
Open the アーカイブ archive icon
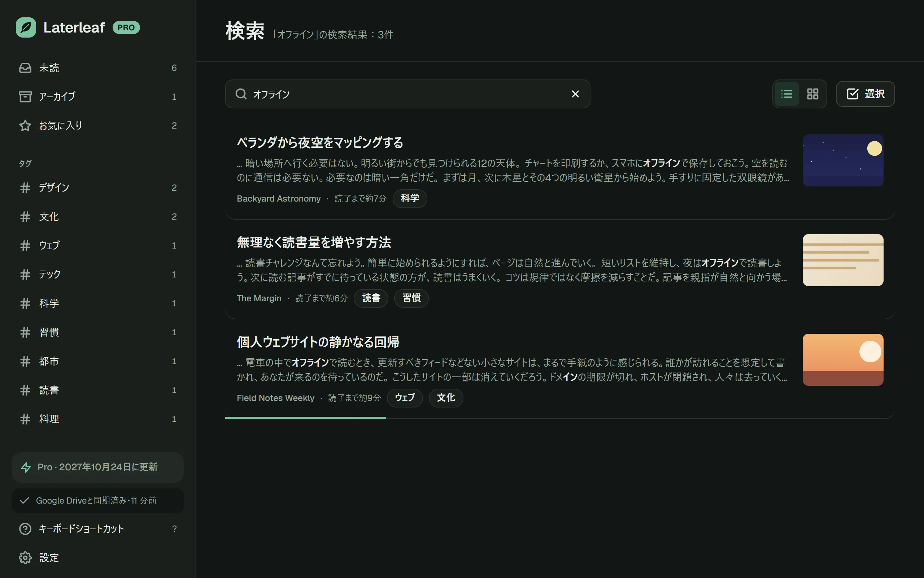coord(25,97)
